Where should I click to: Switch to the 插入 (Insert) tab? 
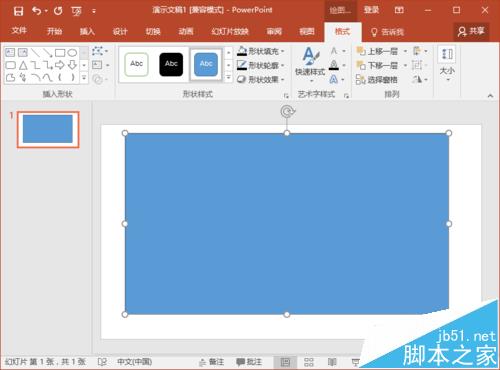point(87,31)
